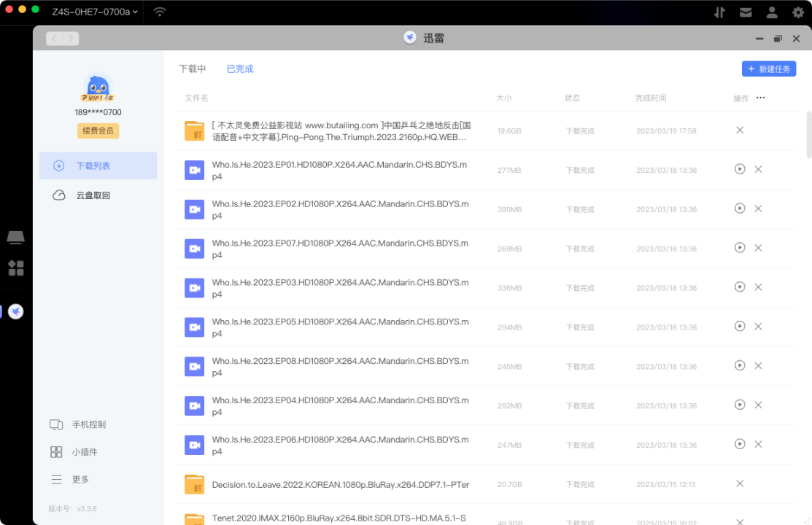The image size is (812, 525).
Task: Click the video file icon for EP01
Action: pyautogui.click(x=194, y=171)
